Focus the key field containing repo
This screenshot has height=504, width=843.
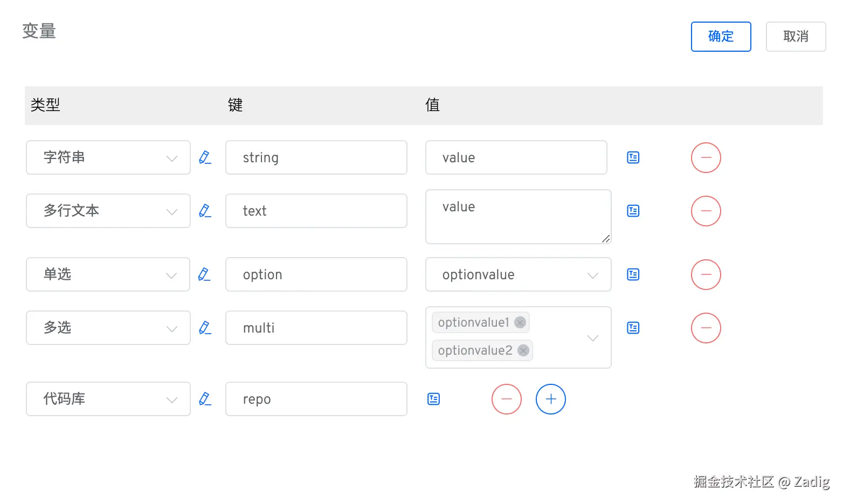316,399
